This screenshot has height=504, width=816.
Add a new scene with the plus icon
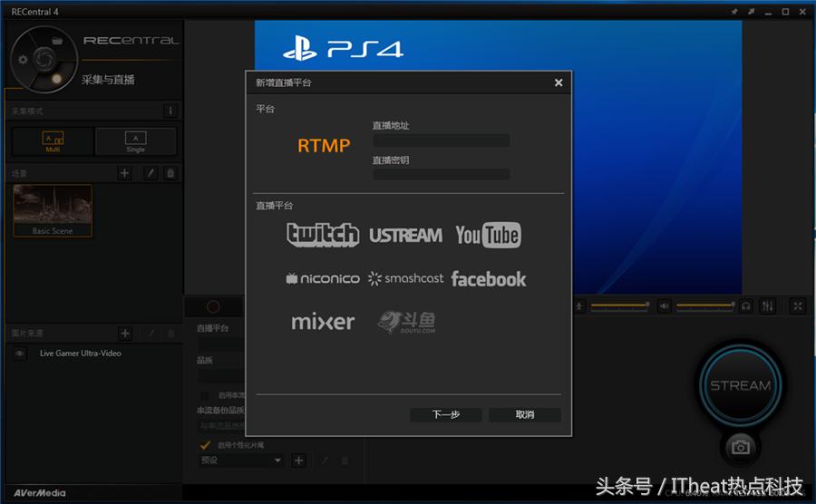click(125, 173)
